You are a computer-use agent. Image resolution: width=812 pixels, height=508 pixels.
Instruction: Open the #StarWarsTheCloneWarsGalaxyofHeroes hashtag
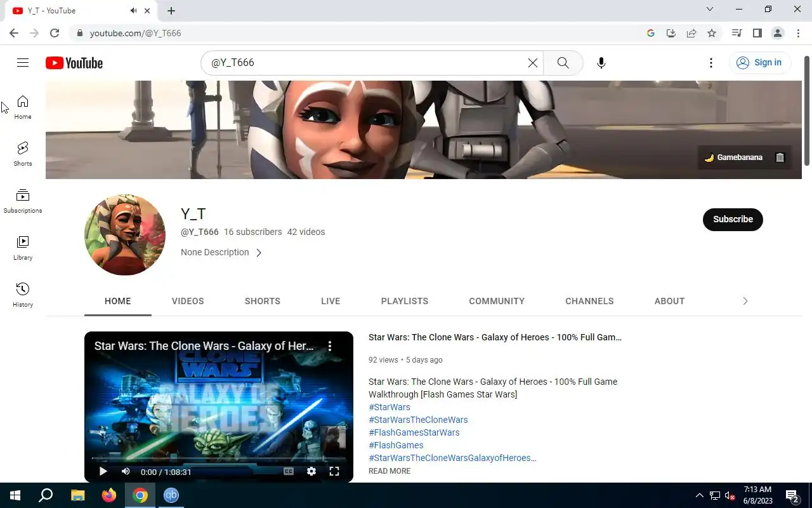[452, 458]
